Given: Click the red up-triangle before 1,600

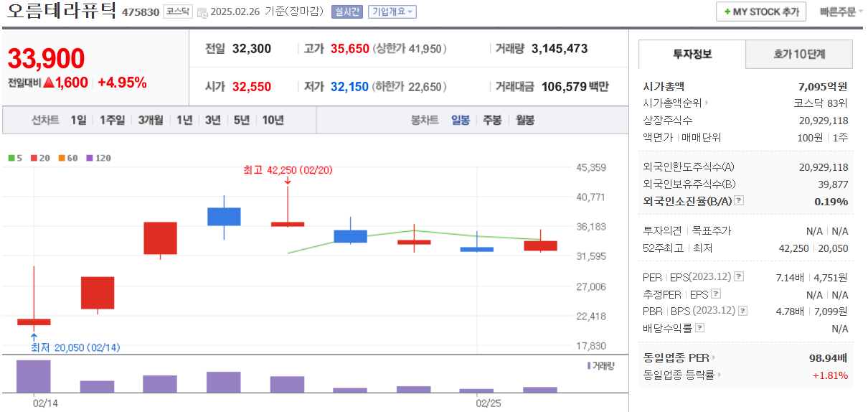Looking at the screenshot, I should [49, 83].
